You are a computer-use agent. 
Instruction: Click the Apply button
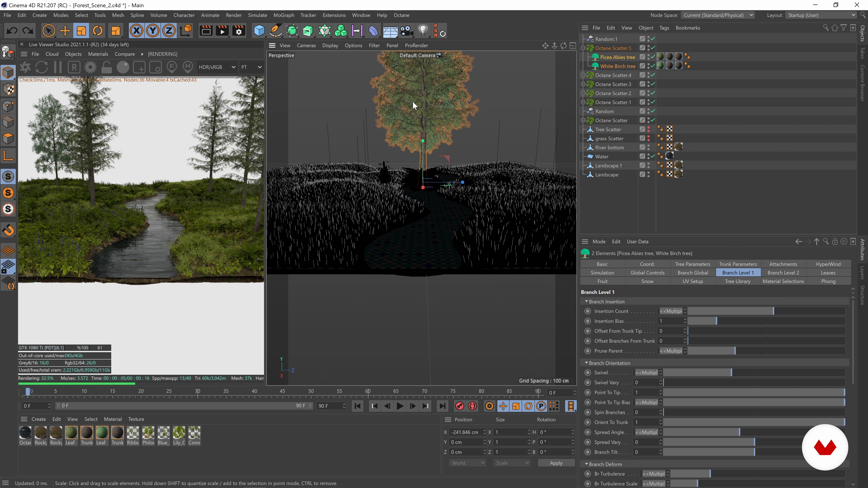coord(556,463)
